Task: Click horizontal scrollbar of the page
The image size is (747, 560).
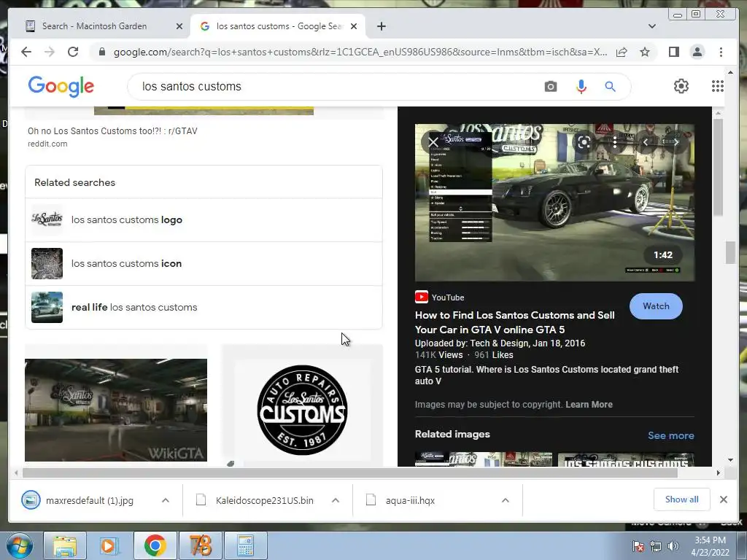Action: coord(350,472)
